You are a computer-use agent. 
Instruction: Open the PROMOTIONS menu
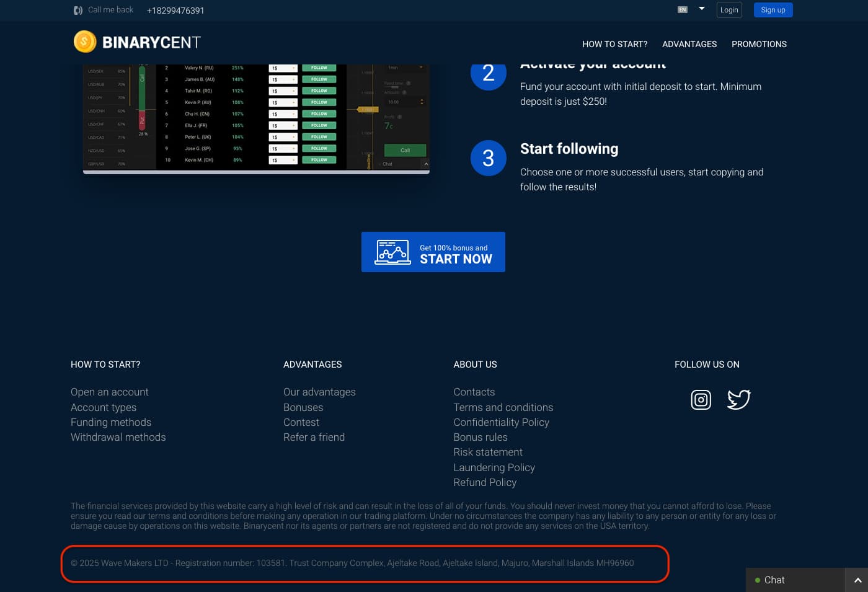coord(759,44)
